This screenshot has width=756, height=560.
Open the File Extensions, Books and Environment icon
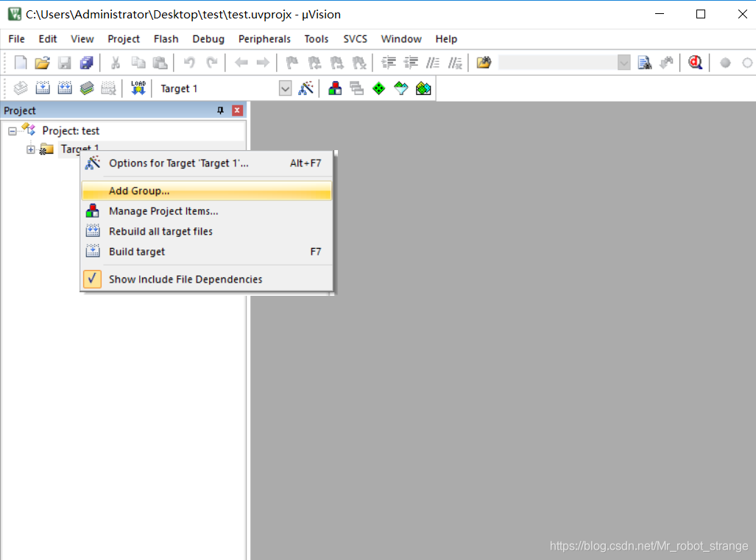click(335, 88)
